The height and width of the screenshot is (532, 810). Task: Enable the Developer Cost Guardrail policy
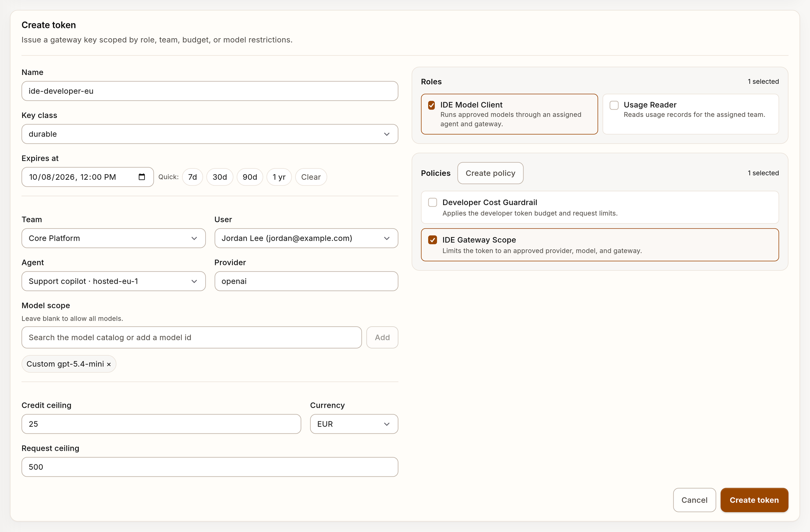point(433,202)
